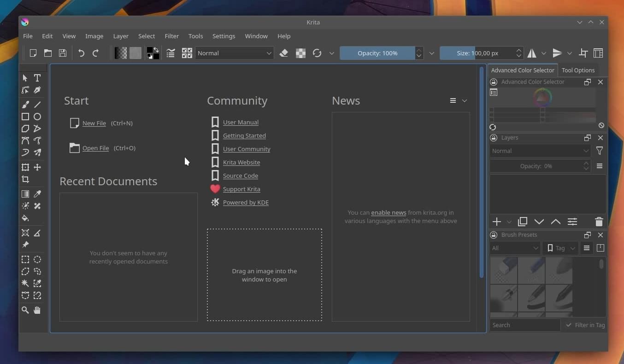The image size is (624, 364).
Task: Pick the Color Sampler eyedropper tool
Action: 37,194
